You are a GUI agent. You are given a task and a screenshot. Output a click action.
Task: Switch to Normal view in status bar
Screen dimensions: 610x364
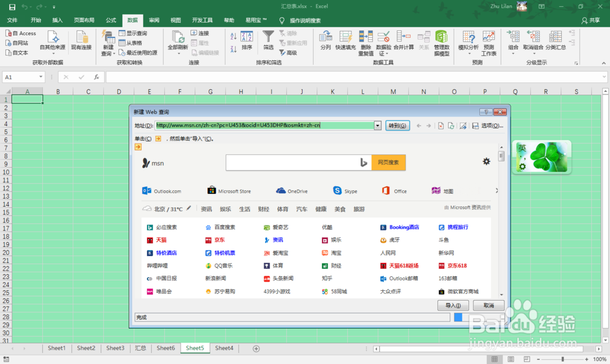[495, 359]
